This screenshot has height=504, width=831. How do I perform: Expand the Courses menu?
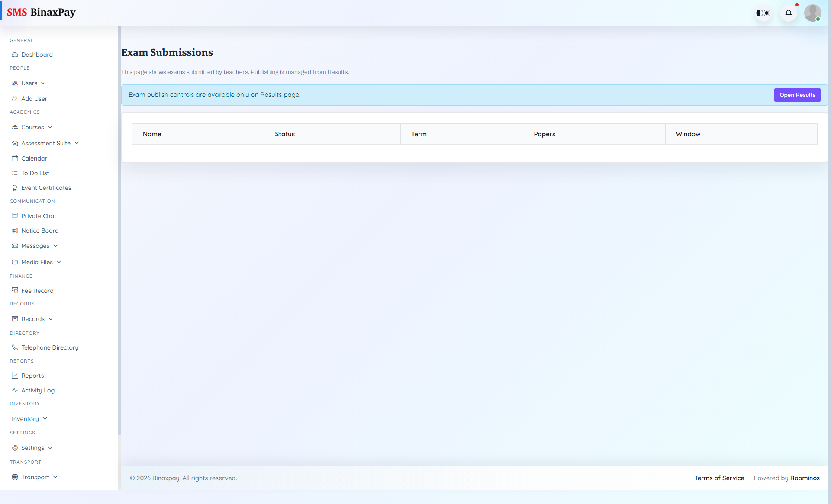coord(32,127)
